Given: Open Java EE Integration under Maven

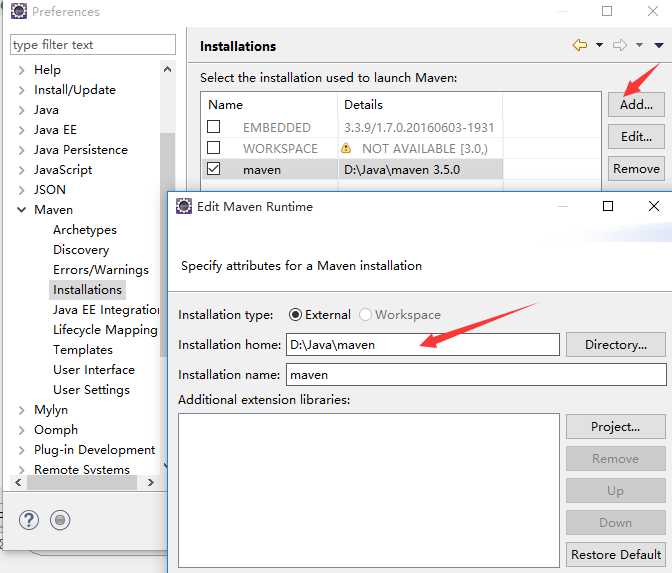Looking at the screenshot, I should pyautogui.click(x=106, y=310).
